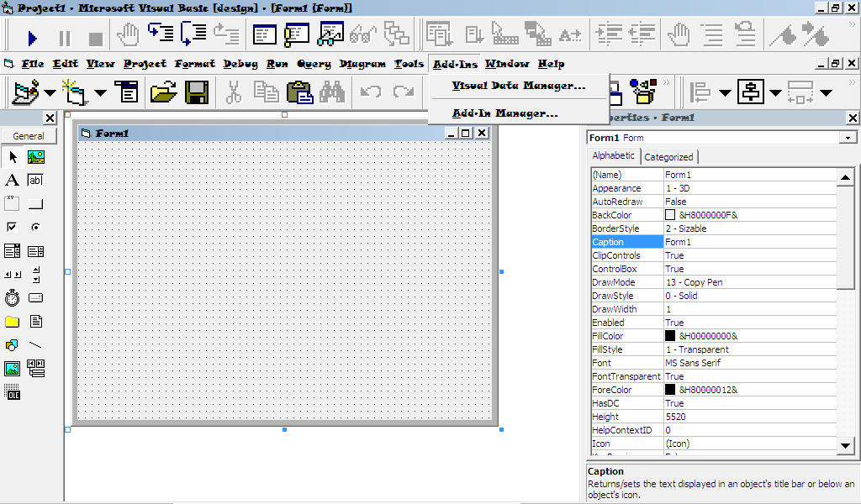Select the ComboBox control tool
The width and height of the screenshot is (861, 504).
pos(13,250)
